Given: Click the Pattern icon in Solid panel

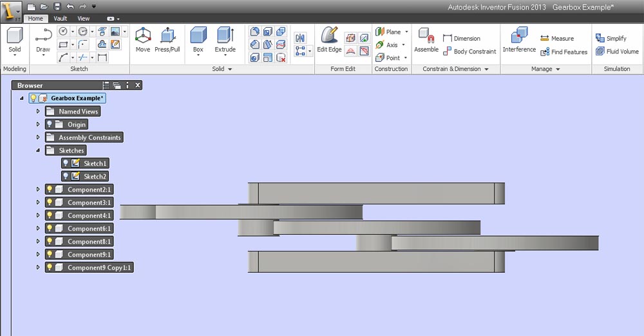Looking at the screenshot, I should [300, 51].
